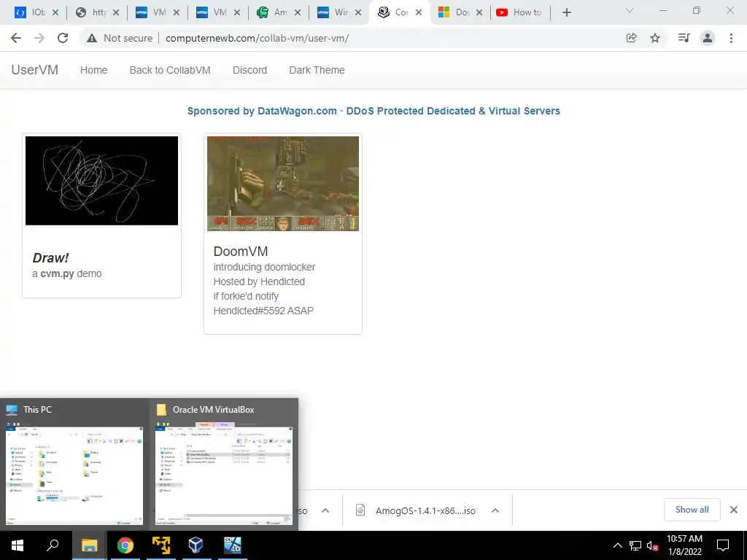Click the yellow VMware taskbar icon

161,545
